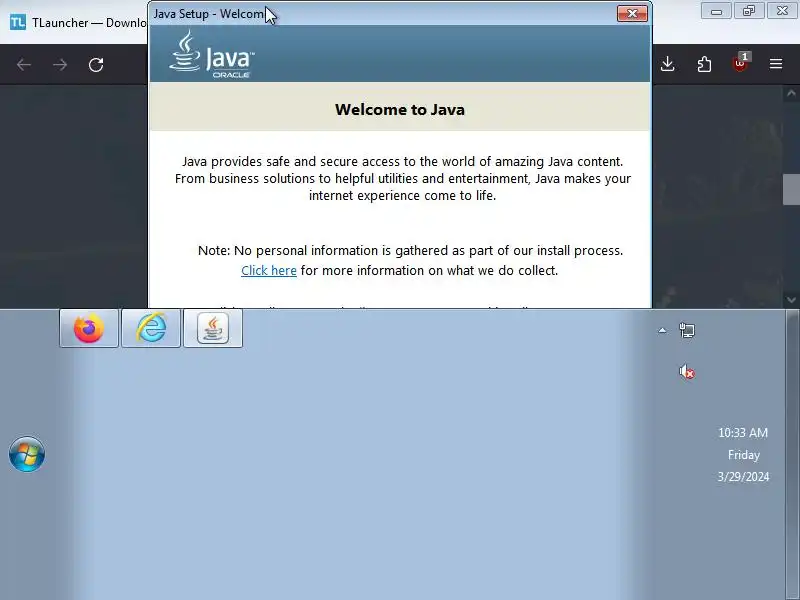Open the browser hamburger menu
The width and height of the screenshot is (800, 600).
[x=776, y=64]
